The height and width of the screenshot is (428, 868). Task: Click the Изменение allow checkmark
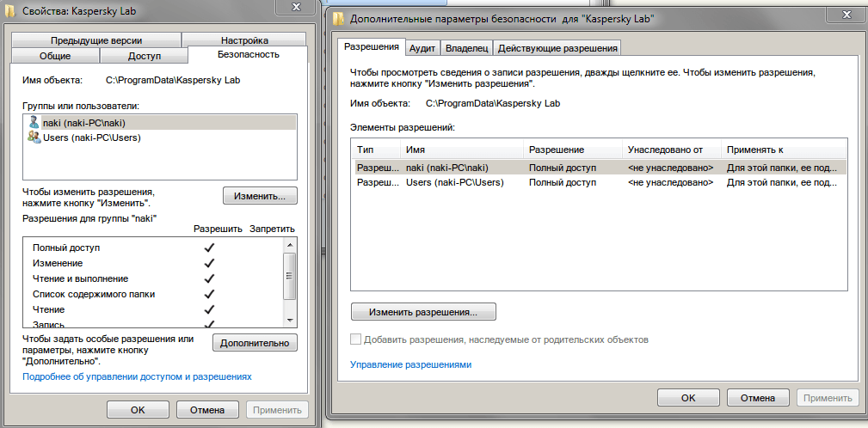(x=208, y=263)
